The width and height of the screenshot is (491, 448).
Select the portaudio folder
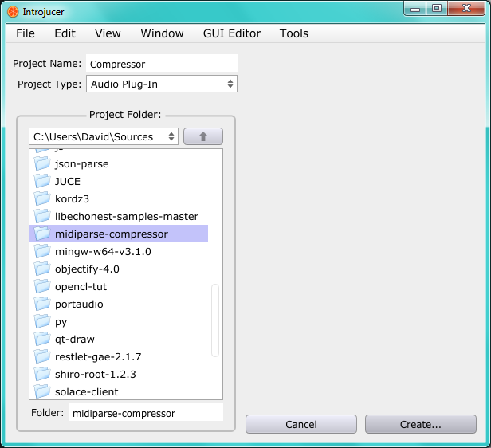[x=119, y=304]
